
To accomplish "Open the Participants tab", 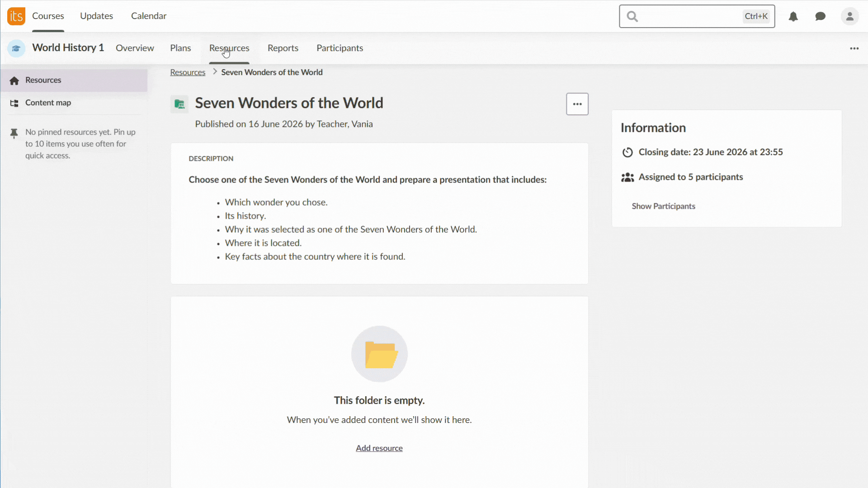I will tap(340, 48).
